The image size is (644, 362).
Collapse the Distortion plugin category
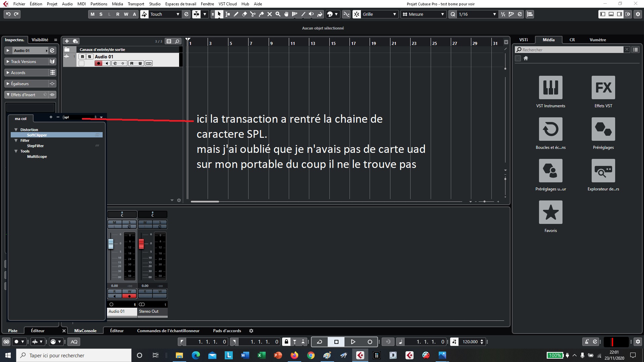coord(16,130)
